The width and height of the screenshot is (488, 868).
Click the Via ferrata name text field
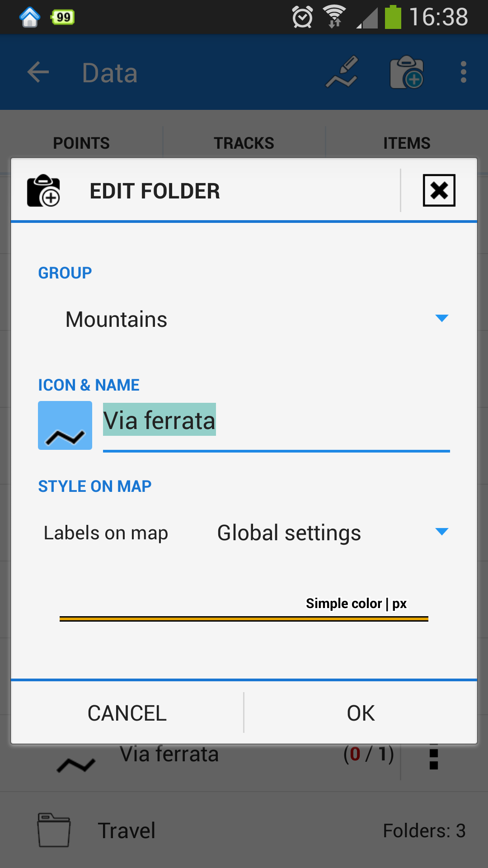point(276,421)
